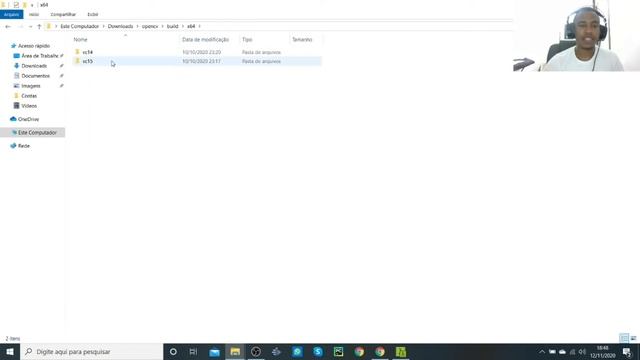This screenshot has height=360, width=640.
Task: Click the network icon in system tray
Action: tap(572, 351)
